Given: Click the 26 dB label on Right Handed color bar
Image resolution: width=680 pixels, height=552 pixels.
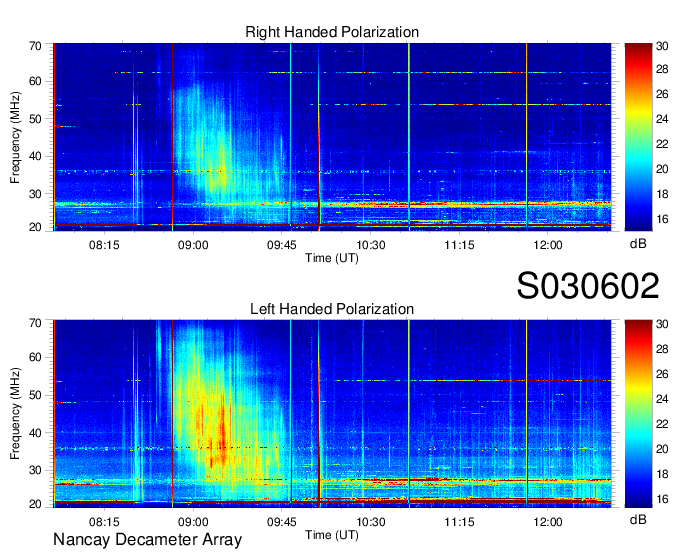Looking at the screenshot, I should point(662,94).
